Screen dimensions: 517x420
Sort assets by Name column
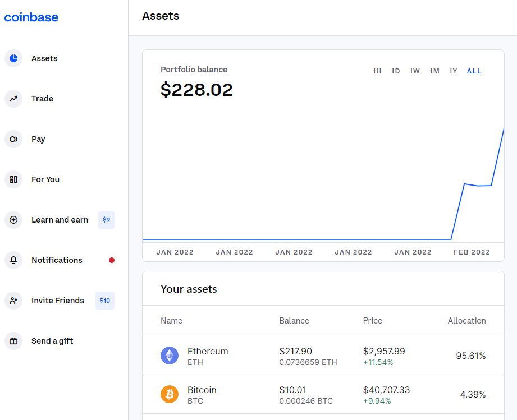click(x=171, y=321)
